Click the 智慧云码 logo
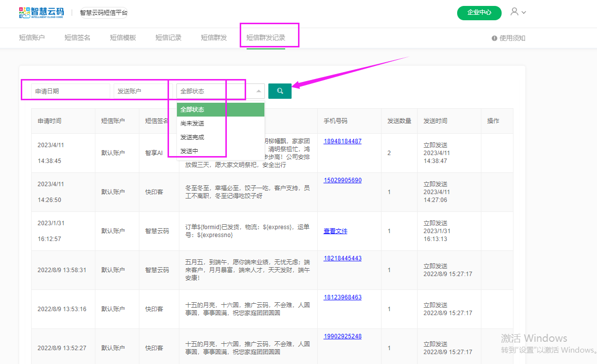The height and width of the screenshot is (364, 597). pyautogui.click(x=42, y=13)
